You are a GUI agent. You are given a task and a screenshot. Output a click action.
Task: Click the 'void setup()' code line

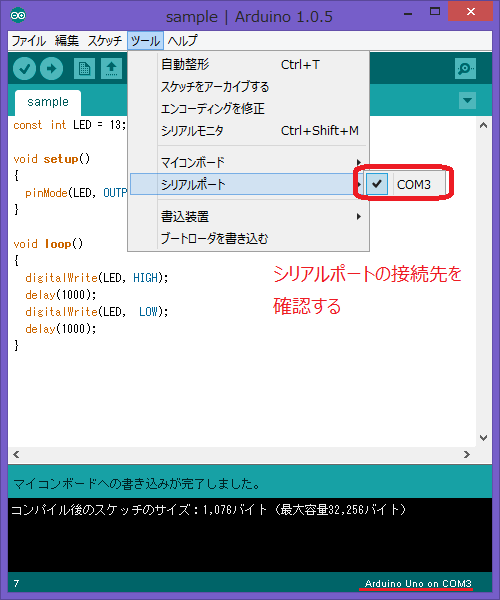click(x=52, y=159)
